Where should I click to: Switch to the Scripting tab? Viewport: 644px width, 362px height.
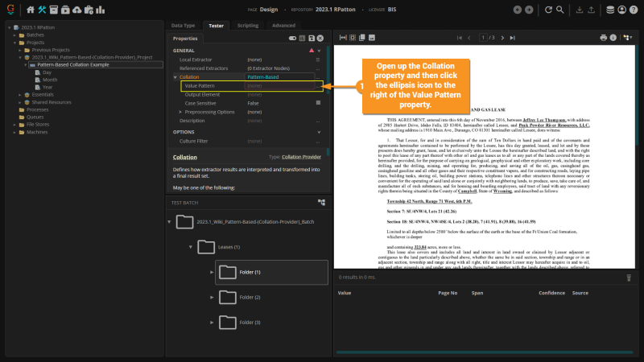(248, 26)
